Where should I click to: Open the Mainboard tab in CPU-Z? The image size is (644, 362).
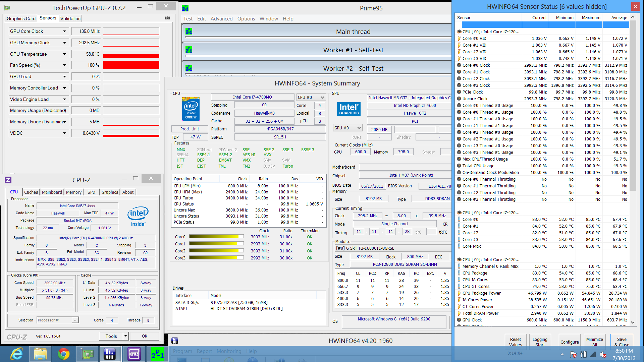point(52,192)
